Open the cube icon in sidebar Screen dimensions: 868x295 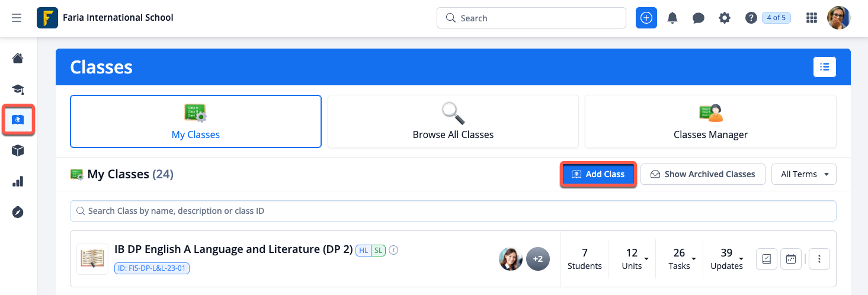coord(18,150)
